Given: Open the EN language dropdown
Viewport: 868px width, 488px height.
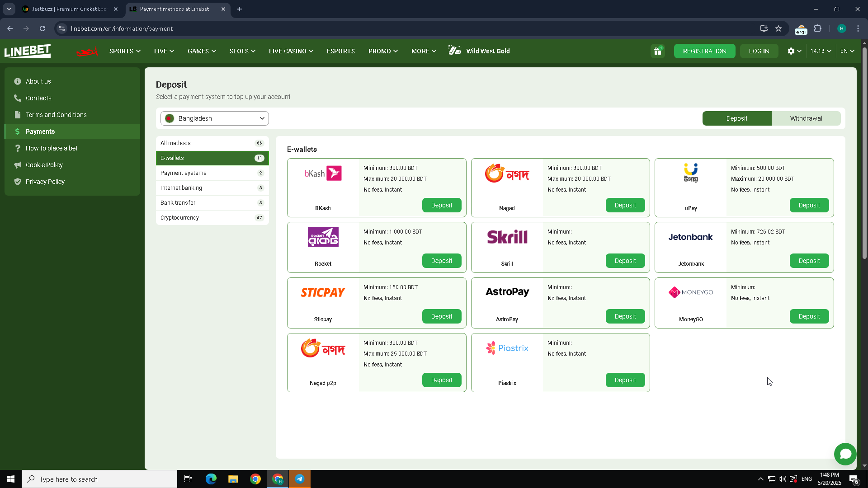Looking at the screenshot, I should (847, 51).
